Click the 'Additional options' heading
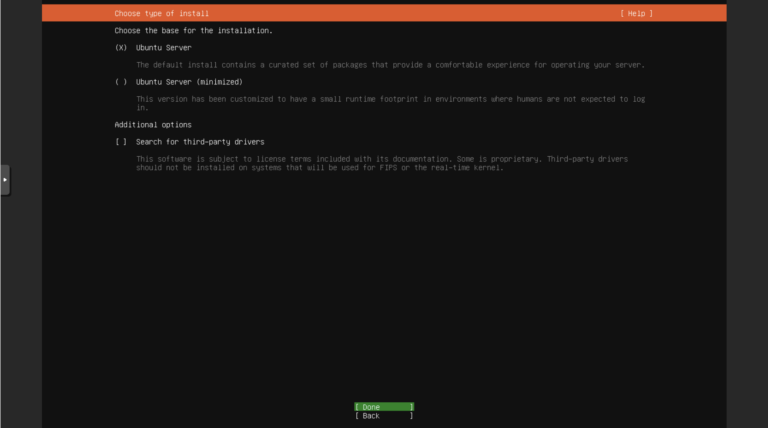Image resolution: width=768 pixels, height=428 pixels. [153, 124]
